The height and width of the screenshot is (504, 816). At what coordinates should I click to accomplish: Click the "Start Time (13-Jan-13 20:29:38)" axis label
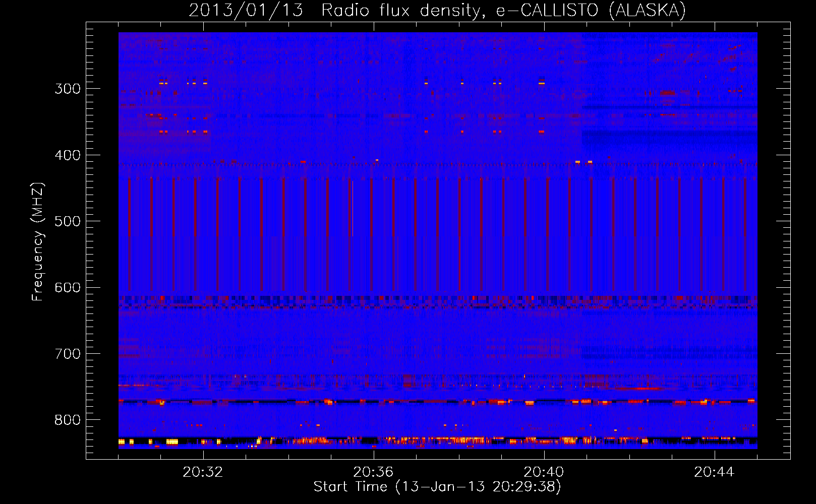click(x=437, y=487)
